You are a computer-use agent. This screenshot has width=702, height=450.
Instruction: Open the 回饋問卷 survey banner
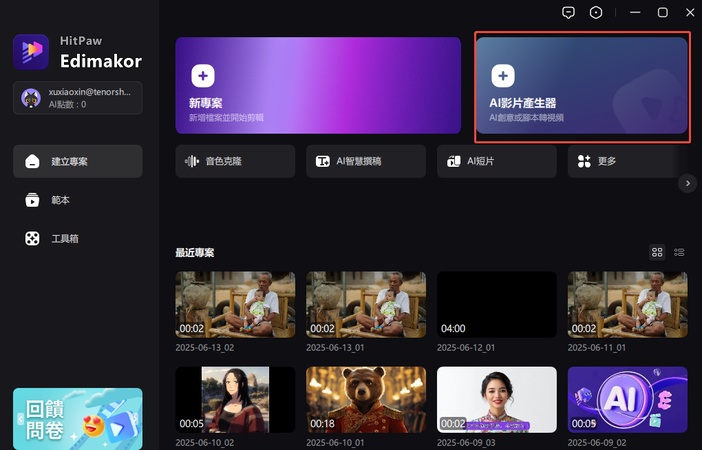click(x=78, y=419)
